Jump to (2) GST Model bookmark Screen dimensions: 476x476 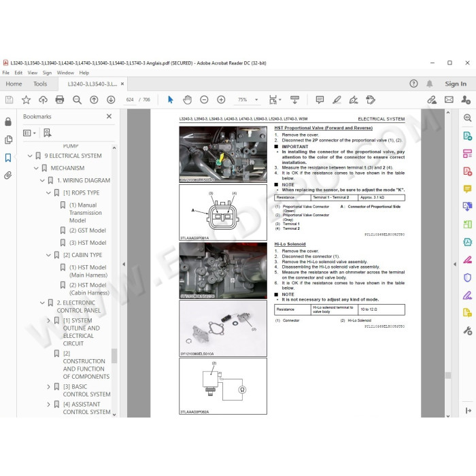(88, 231)
